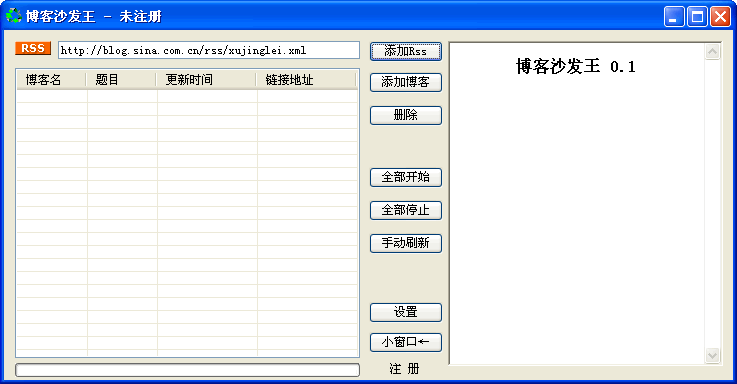This screenshot has height=384, width=737.
Task: Maximize the 博客沙发王 window
Action: coord(697,16)
